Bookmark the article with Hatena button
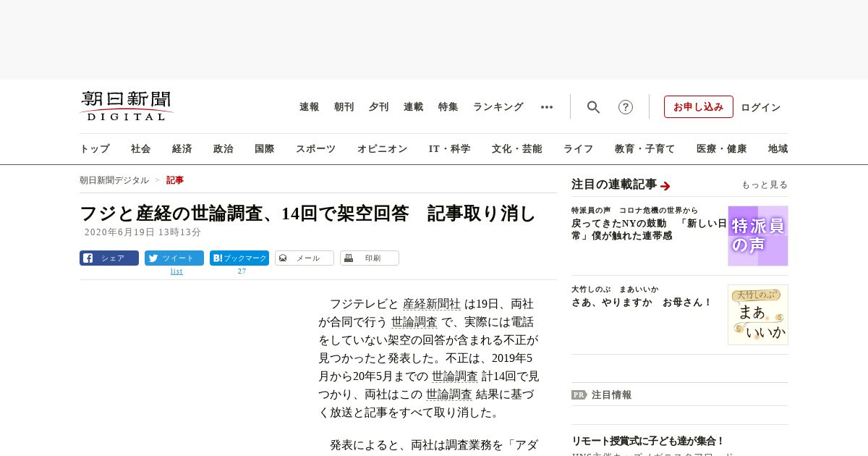Viewport: 868px width, 456px height. [239, 258]
